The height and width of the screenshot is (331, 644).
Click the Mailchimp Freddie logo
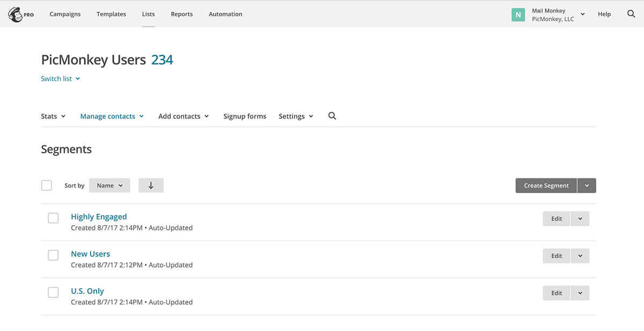click(x=15, y=15)
